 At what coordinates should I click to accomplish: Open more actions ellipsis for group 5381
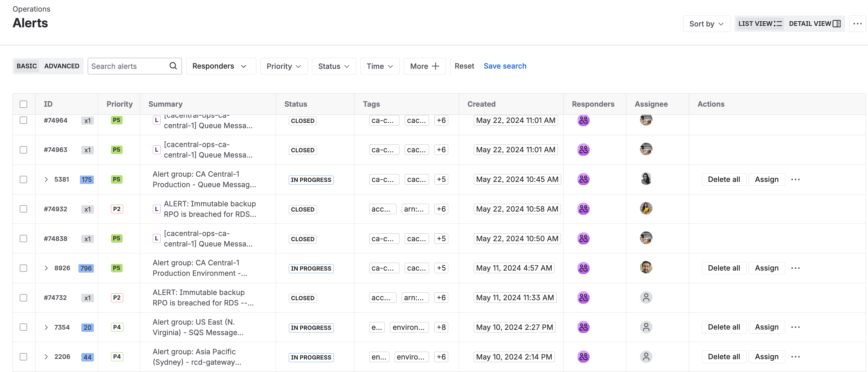point(795,180)
